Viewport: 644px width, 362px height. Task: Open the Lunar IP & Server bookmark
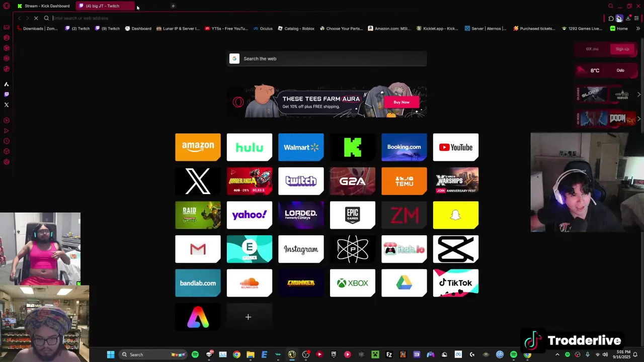pyautogui.click(x=178, y=29)
